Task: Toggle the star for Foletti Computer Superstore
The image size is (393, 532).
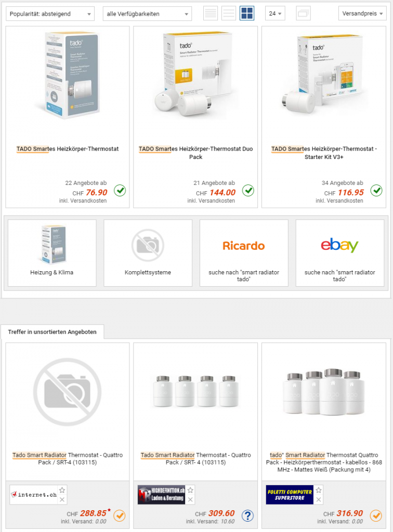Action: [318, 490]
